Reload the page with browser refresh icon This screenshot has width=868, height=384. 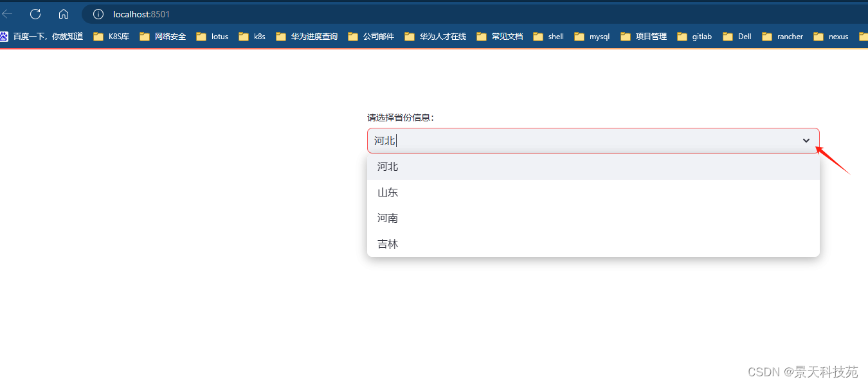35,14
